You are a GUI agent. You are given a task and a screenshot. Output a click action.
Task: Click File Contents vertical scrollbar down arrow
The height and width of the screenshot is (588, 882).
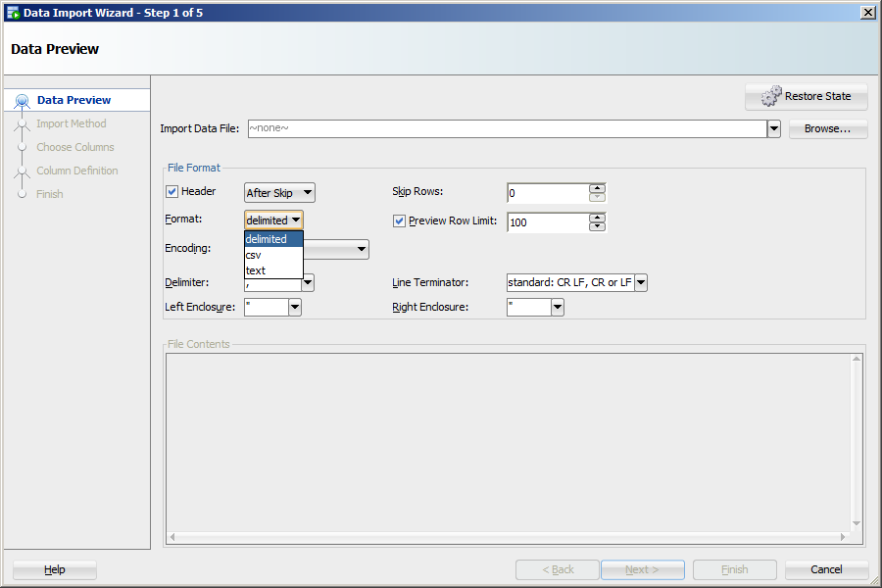pyautogui.click(x=857, y=523)
